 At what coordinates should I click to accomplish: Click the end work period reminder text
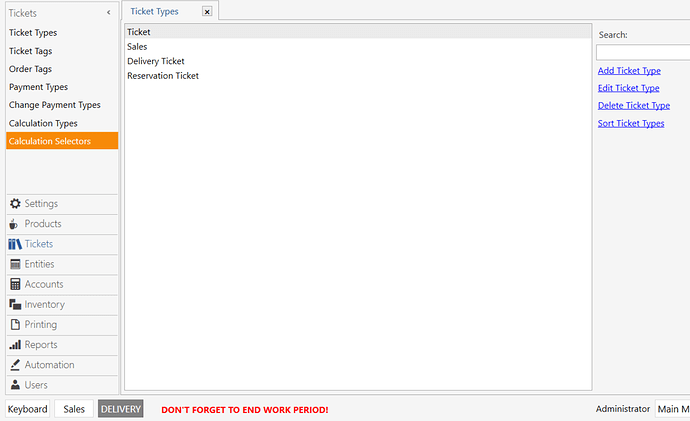point(245,410)
